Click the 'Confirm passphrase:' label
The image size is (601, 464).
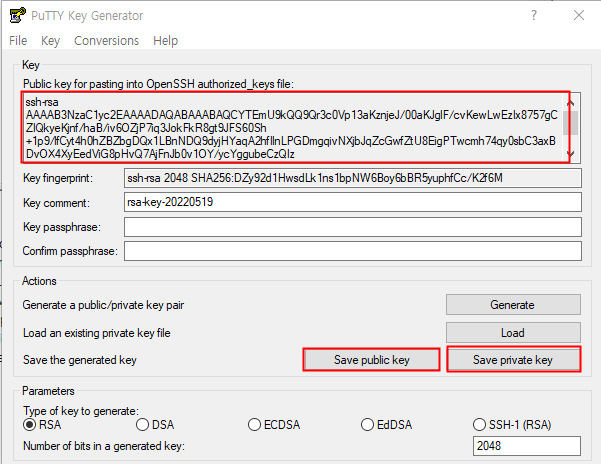tap(70, 251)
